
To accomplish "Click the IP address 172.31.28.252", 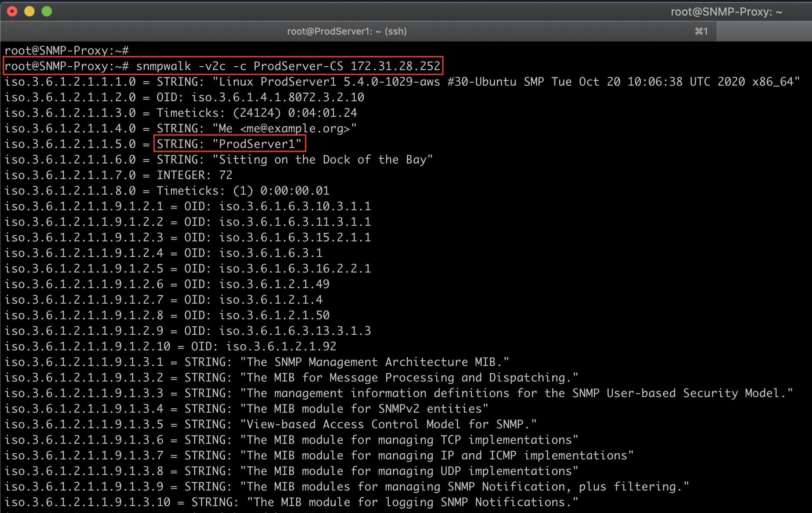I will [x=395, y=66].
